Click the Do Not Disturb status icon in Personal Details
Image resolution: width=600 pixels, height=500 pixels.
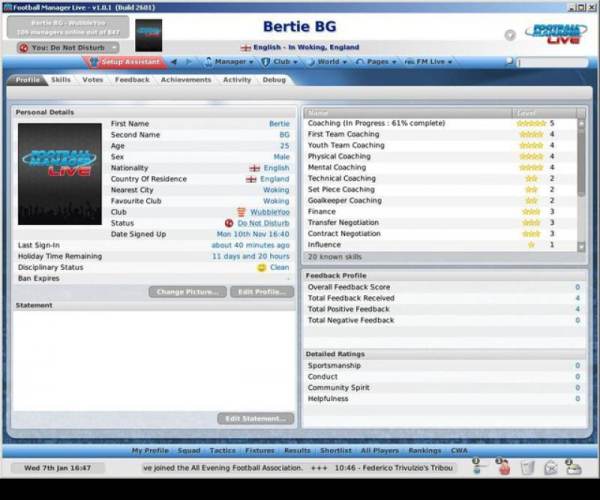[229, 223]
